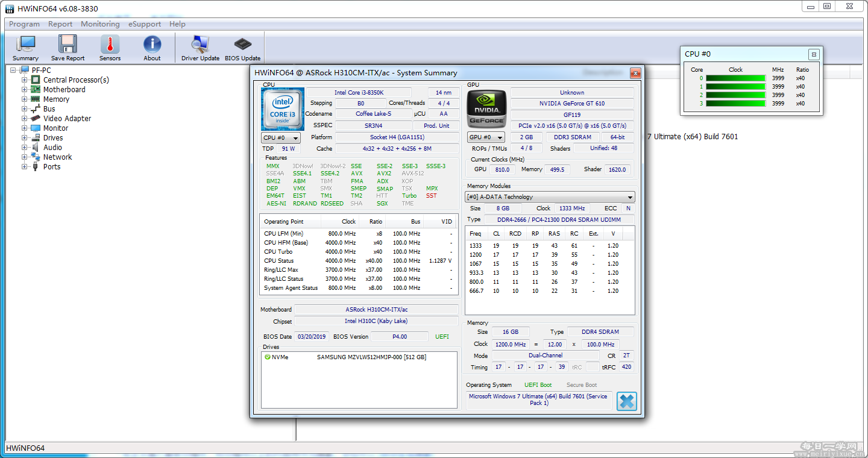868x458 pixels.
Task: Click the Intel H310C chipset field
Action: coord(377,321)
